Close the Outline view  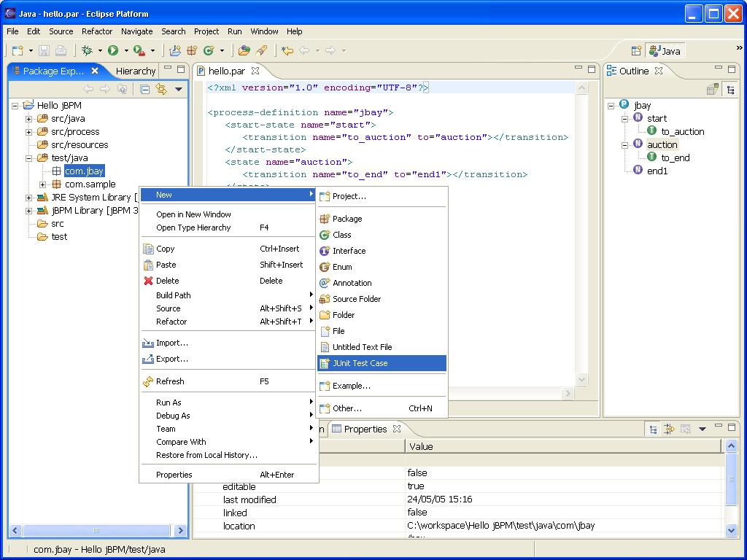pyautogui.click(x=659, y=71)
